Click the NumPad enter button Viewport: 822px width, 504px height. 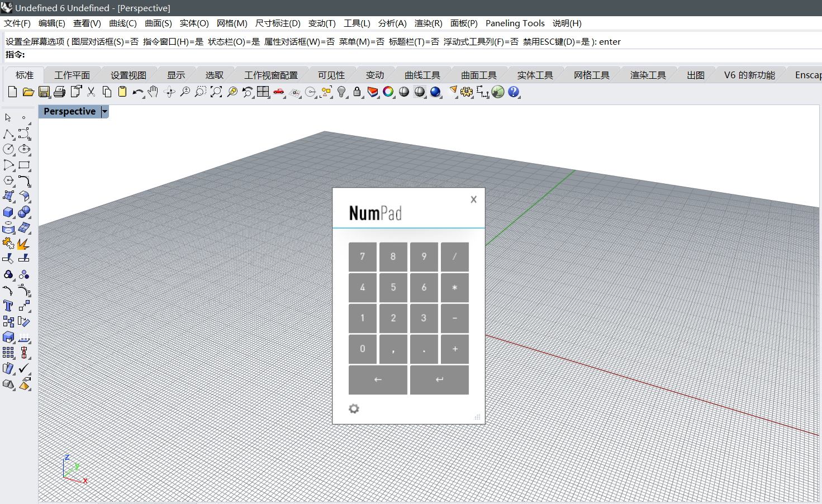click(440, 379)
